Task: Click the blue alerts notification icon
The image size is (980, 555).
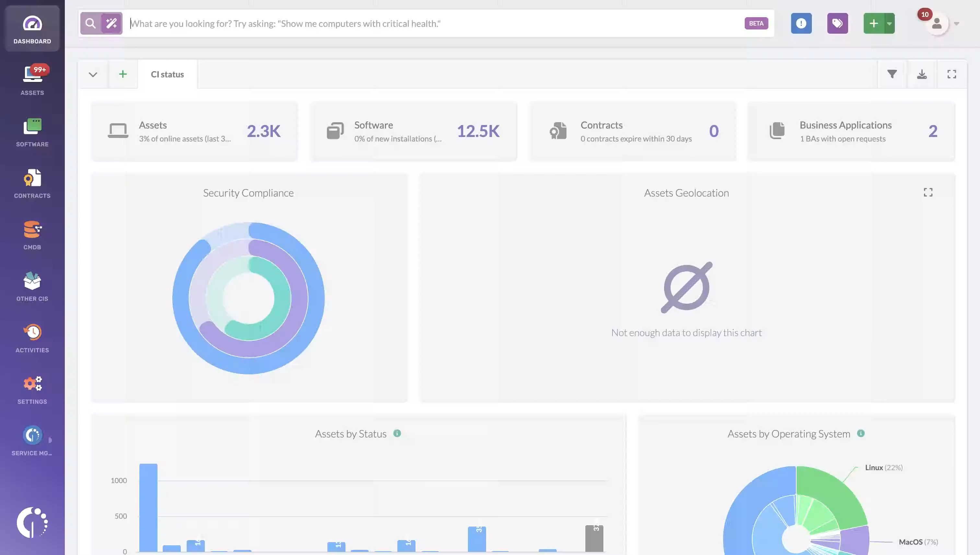Action: click(801, 23)
